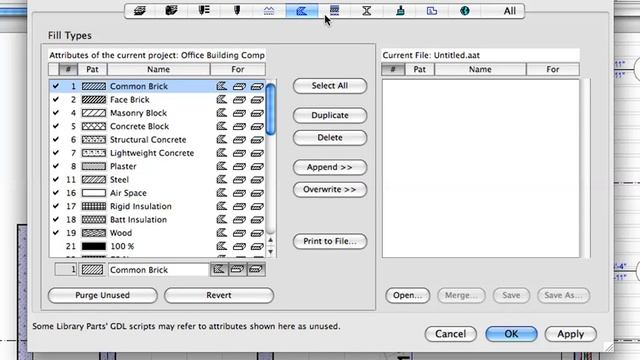Toggle drafting fill button below the list
The width and height of the screenshot is (640, 360).
click(219, 269)
